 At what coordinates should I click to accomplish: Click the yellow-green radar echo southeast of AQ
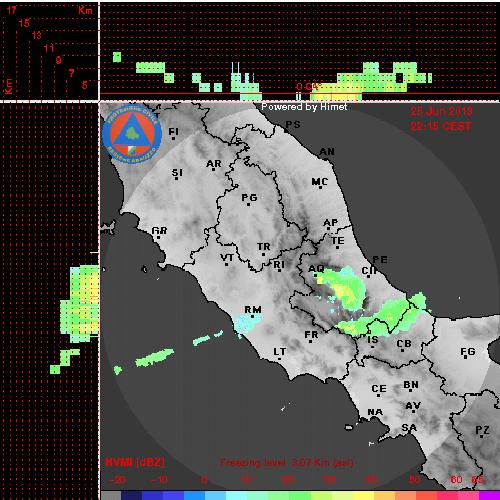pyautogui.click(x=342, y=287)
